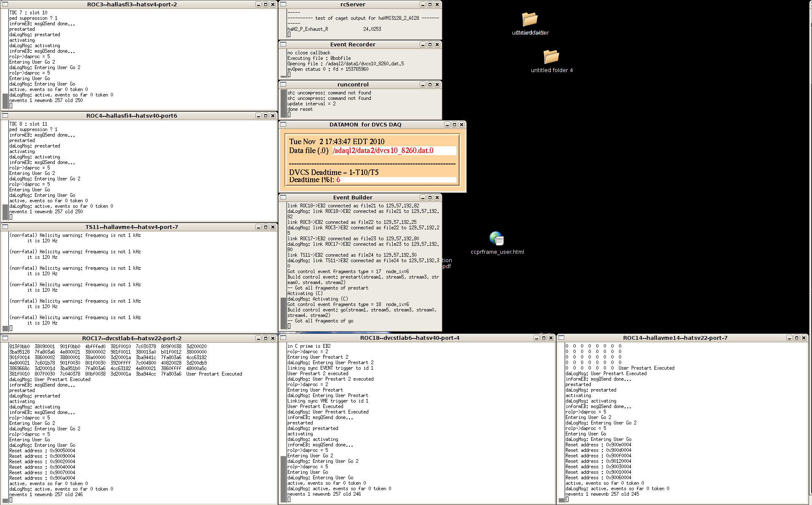This screenshot has width=812, height=505.
Task: Click scrollbar thumb in ROC4 terminal
Action: click(x=5, y=212)
